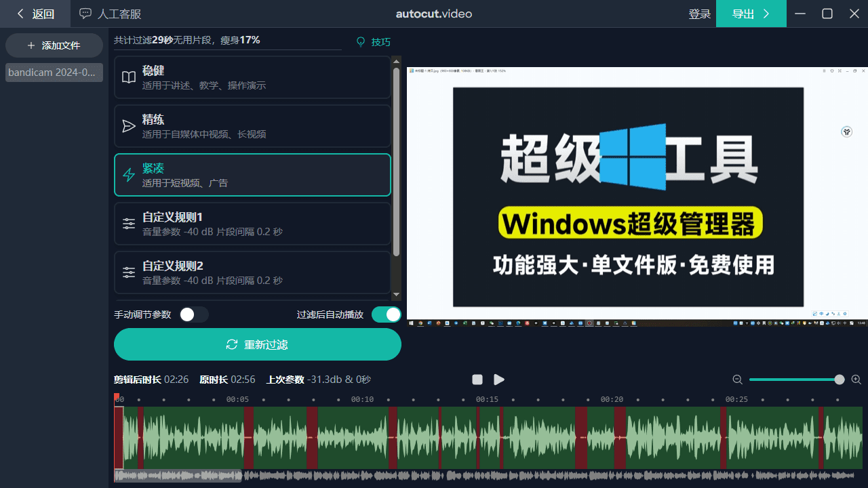868x488 pixels.
Task: Disable the 过滤后自动播放 toggle
Action: click(x=386, y=314)
